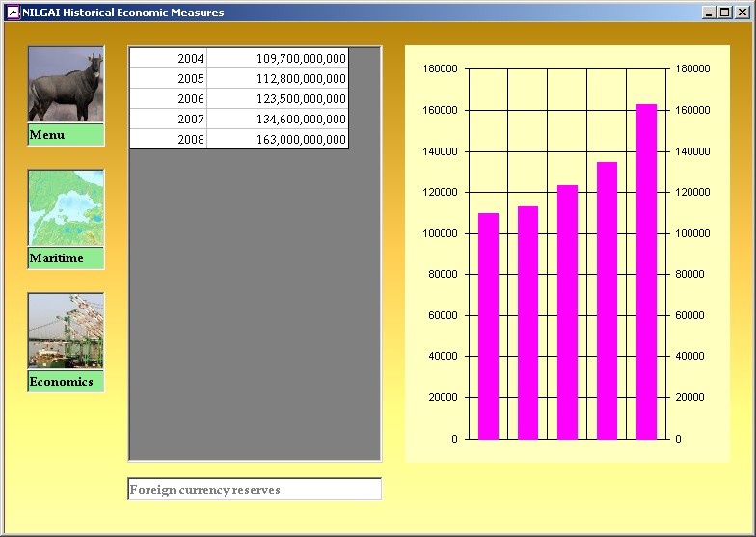Image resolution: width=756 pixels, height=537 pixels.
Task: Select the 123,500,000,000 value cell
Action: click(x=278, y=99)
